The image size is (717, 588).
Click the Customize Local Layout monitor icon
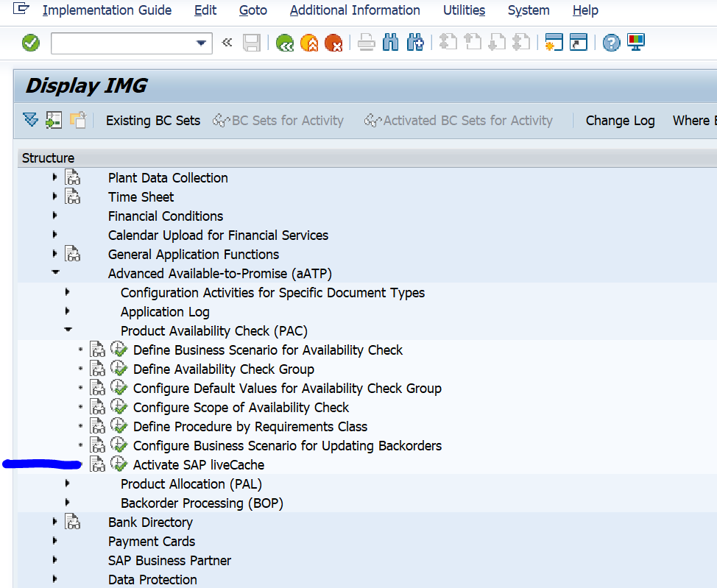click(x=636, y=43)
